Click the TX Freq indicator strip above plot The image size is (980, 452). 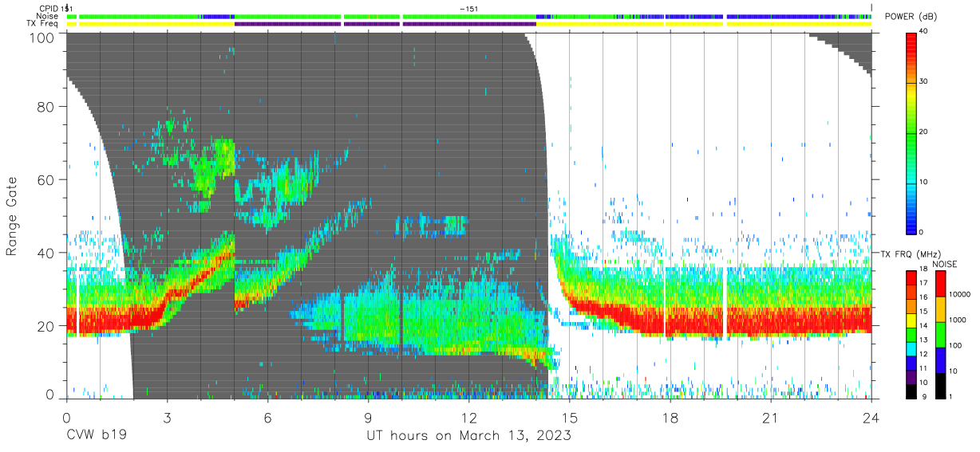pos(469,24)
